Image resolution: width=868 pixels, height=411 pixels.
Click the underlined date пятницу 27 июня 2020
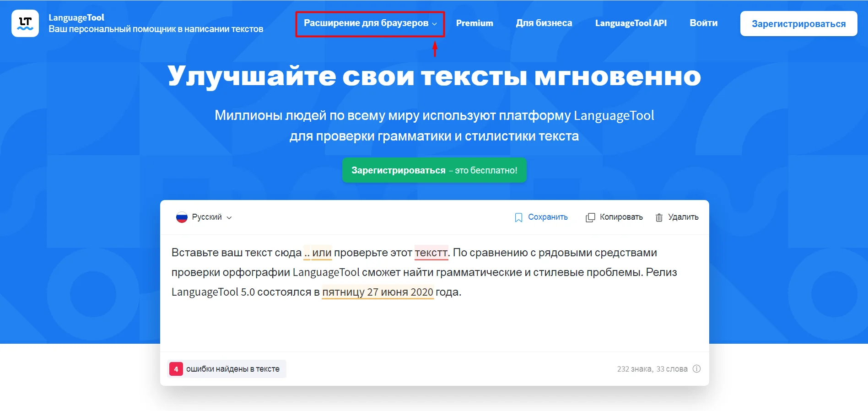377,292
